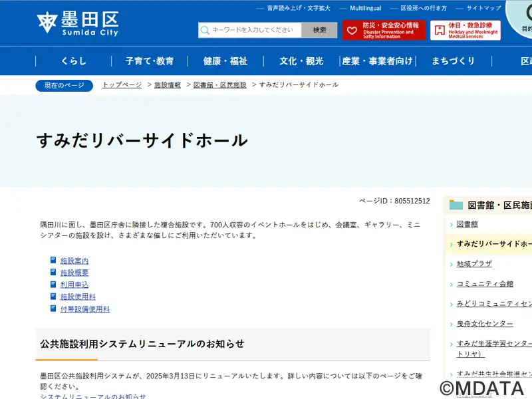Click the heart icon on disaster prevention button
Screen dimensions: 532x399
click(x=352, y=31)
